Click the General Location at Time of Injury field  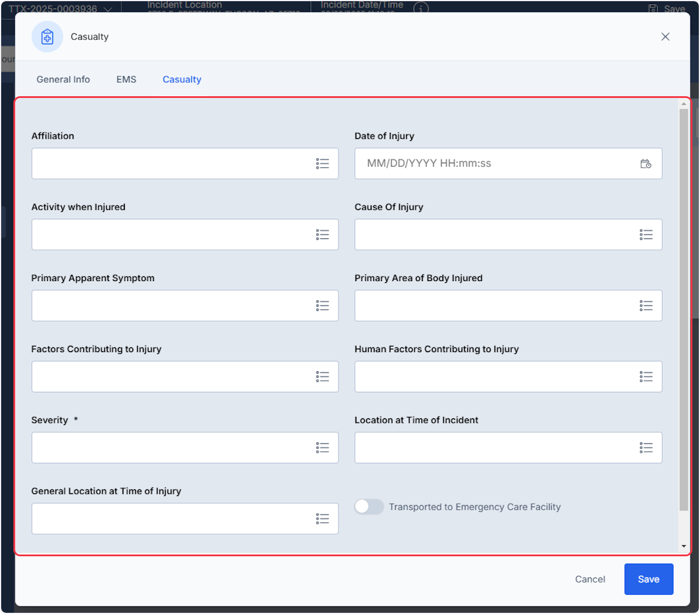[185, 519]
